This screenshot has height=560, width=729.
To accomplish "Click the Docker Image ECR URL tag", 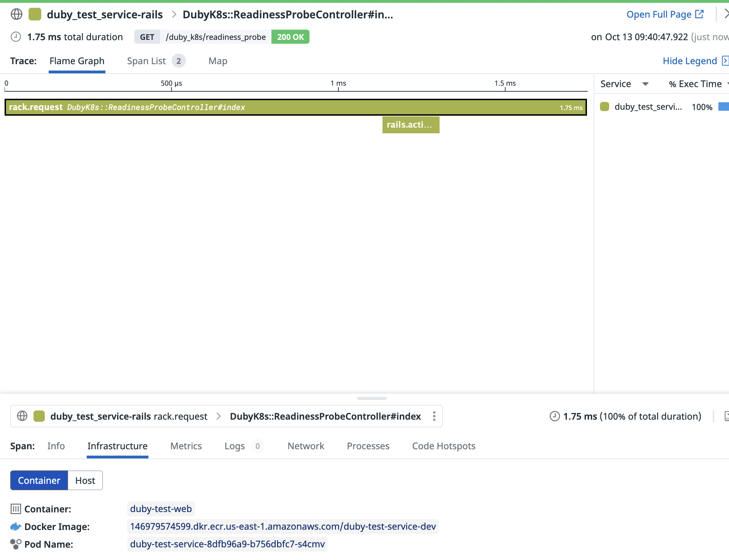I will click(x=283, y=526).
